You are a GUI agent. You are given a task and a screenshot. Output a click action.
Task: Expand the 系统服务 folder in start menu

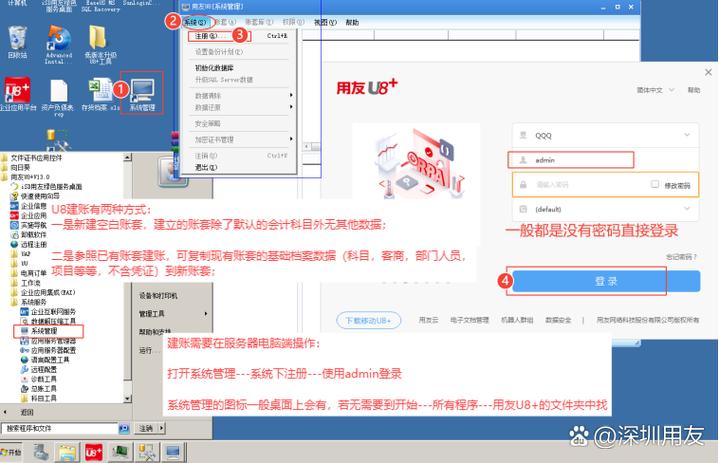29,302
